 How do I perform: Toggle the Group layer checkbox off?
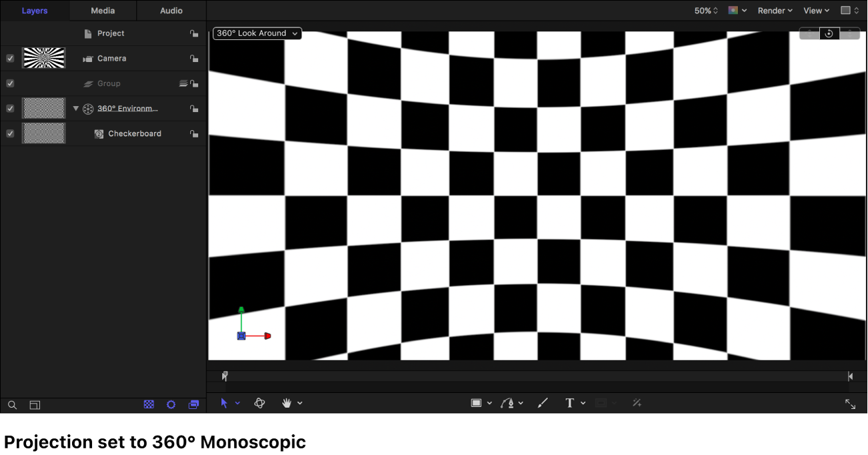pyautogui.click(x=9, y=83)
